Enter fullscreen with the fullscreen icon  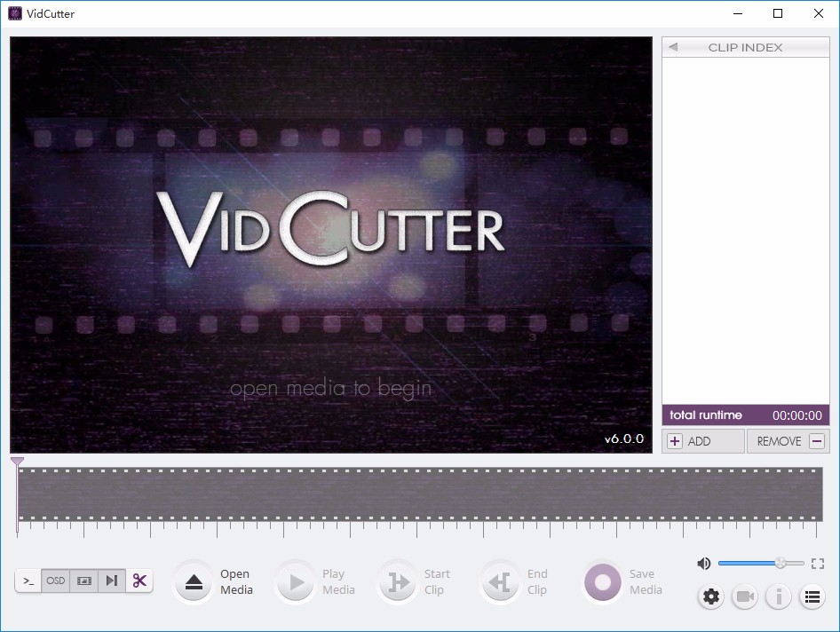[x=818, y=563]
